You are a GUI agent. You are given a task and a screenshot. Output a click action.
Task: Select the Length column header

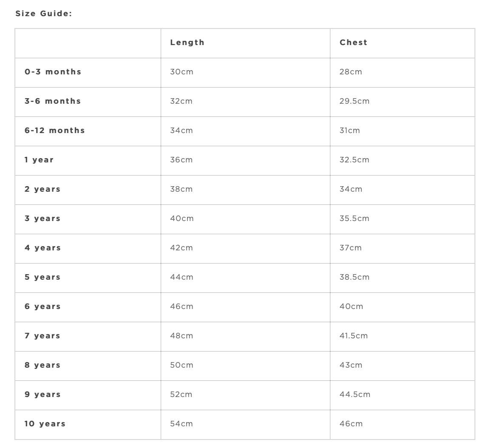[187, 43]
